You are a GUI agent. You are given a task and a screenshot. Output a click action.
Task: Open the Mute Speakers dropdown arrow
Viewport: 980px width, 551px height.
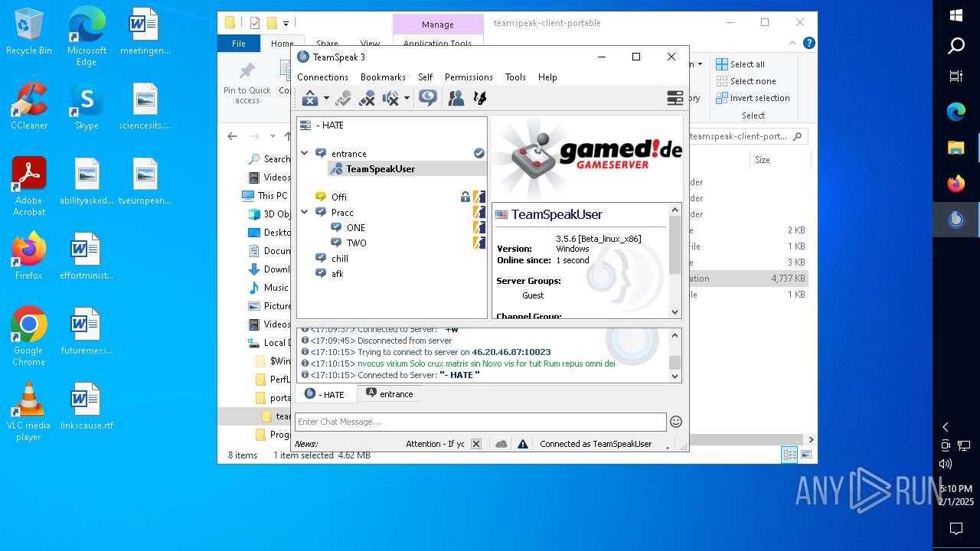407,98
